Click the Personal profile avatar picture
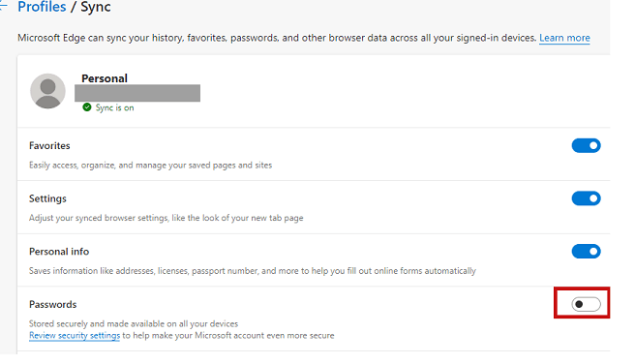The width and height of the screenshot is (635, 364). (47, 91)
